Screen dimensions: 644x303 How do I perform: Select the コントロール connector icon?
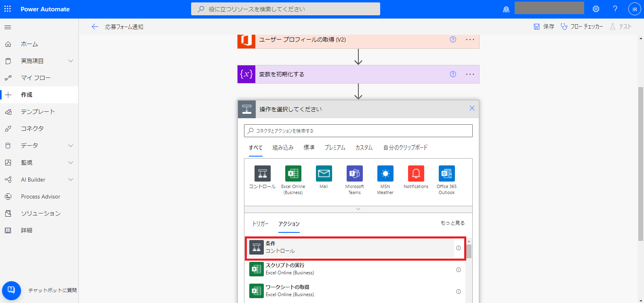[263, 173]
